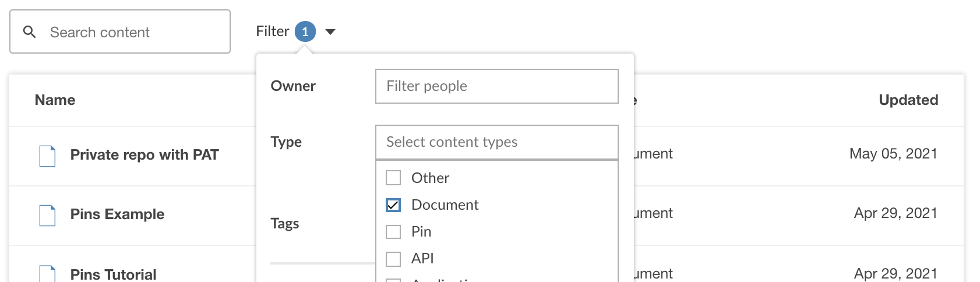Collapse the Filter dropdown arrow

[x=330, y=32]
